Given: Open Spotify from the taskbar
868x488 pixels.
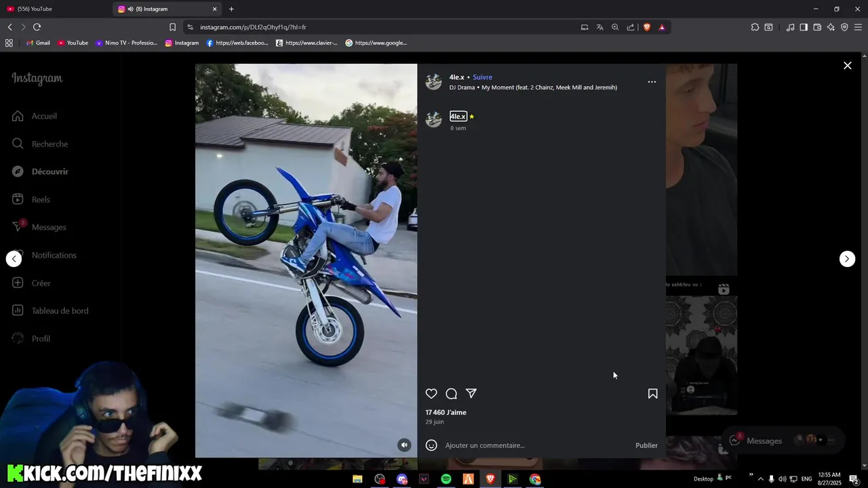Looking at the screenshot, I should (x=446, y=479).
